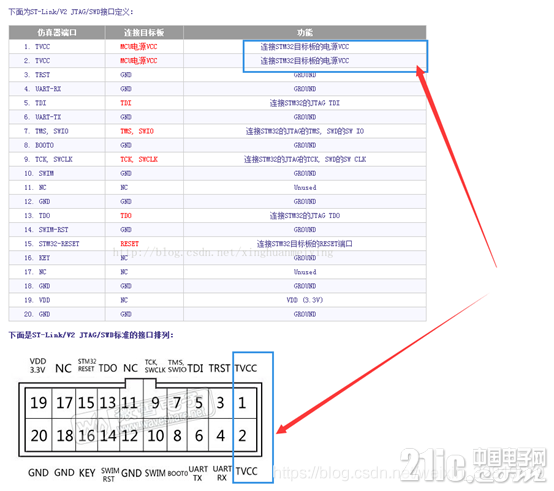Select the '15. STM32-RESET' port cell
The image size is (554, 491).
point(57,244)
